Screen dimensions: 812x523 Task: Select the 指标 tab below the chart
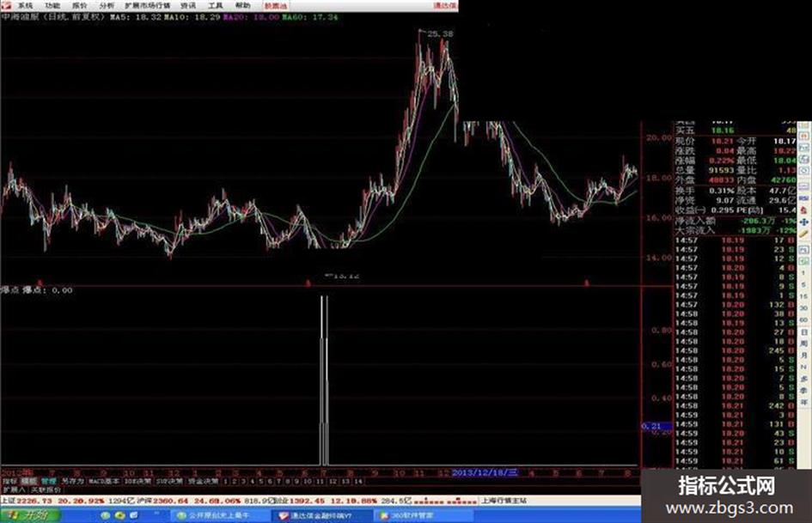click(9, 481)
